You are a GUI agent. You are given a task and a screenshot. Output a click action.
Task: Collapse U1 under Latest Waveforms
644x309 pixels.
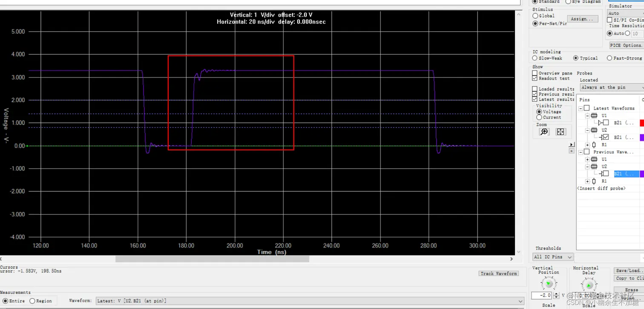coord(587,116)
